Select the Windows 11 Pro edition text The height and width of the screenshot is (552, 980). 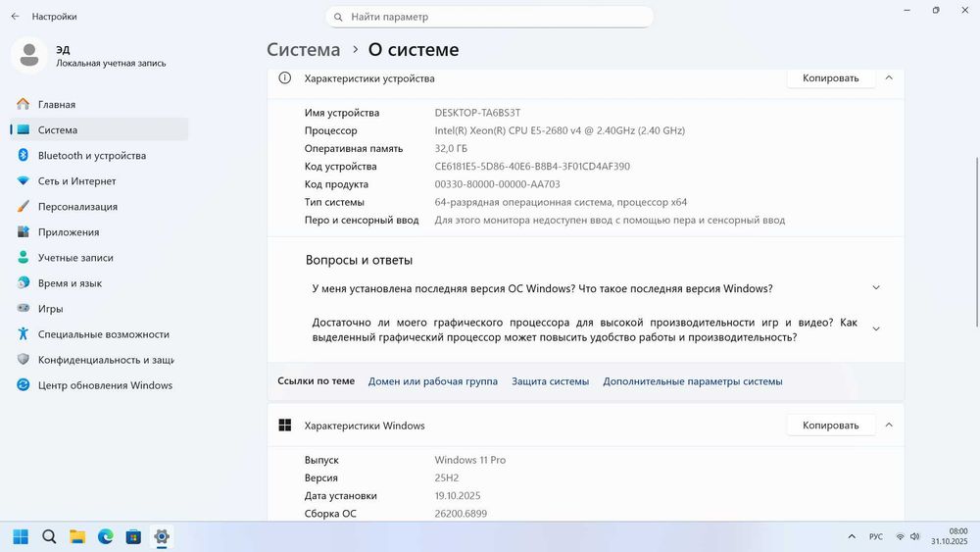470,460
